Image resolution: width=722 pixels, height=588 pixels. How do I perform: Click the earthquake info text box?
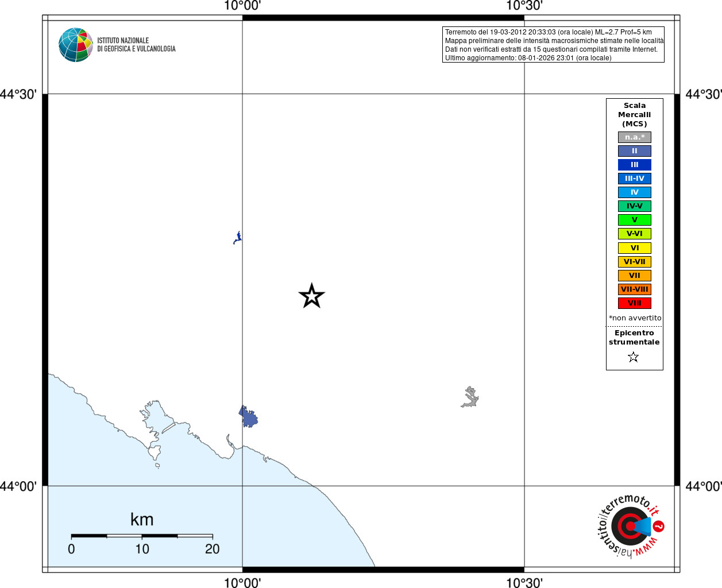pos(554,45)
